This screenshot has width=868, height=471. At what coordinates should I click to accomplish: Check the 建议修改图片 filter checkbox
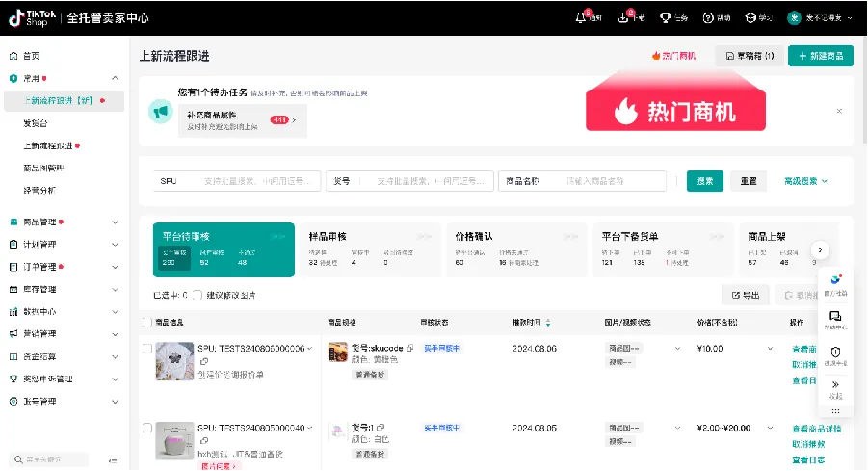click(x=197, y=295)
